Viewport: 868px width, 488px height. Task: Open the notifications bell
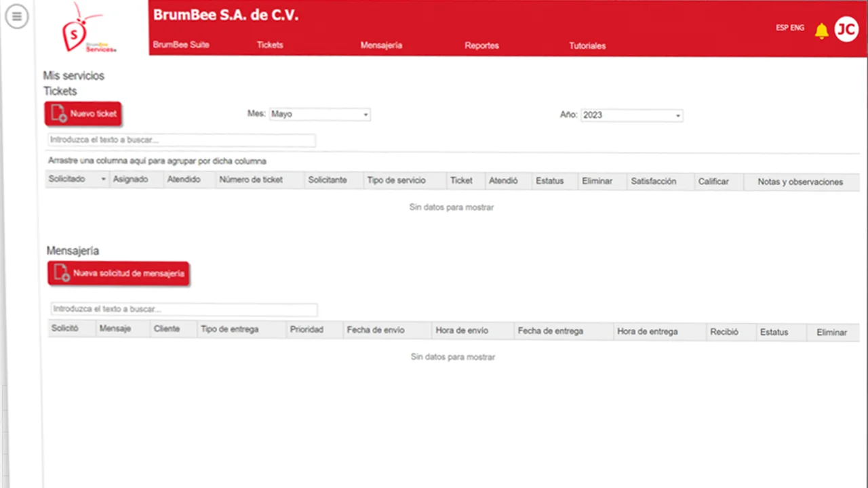tap(821, 30)
